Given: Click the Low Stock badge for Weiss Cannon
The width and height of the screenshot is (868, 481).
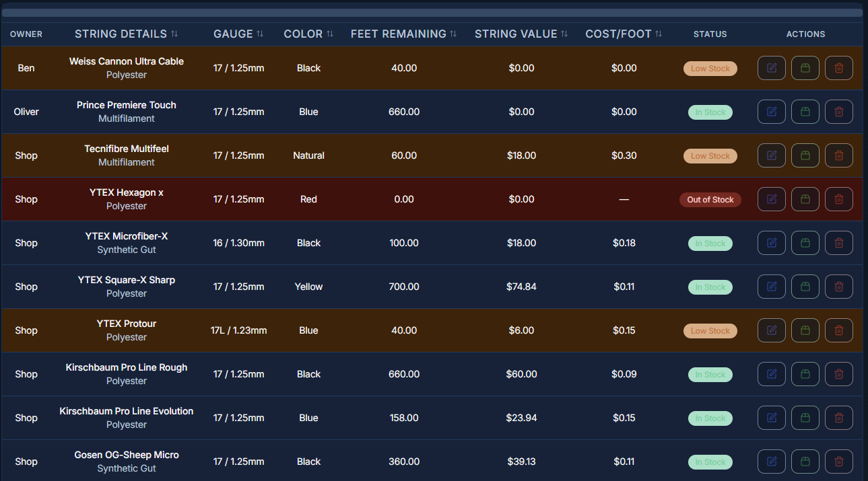Looking at the screenshot, I should tap(710, 69).
